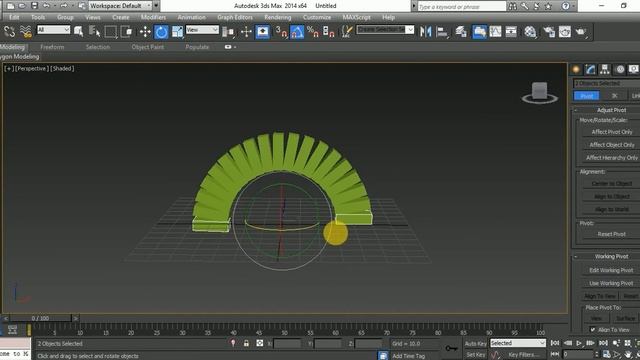Open the Workspace: Default dropdown
Image resolution: width=640 pixels, height=360 pixels.
pyautogui.click(x=121, y=6)
